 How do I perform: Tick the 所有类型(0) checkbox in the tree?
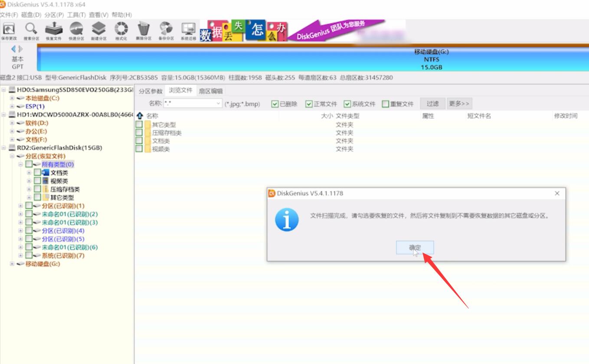(29, 164)
